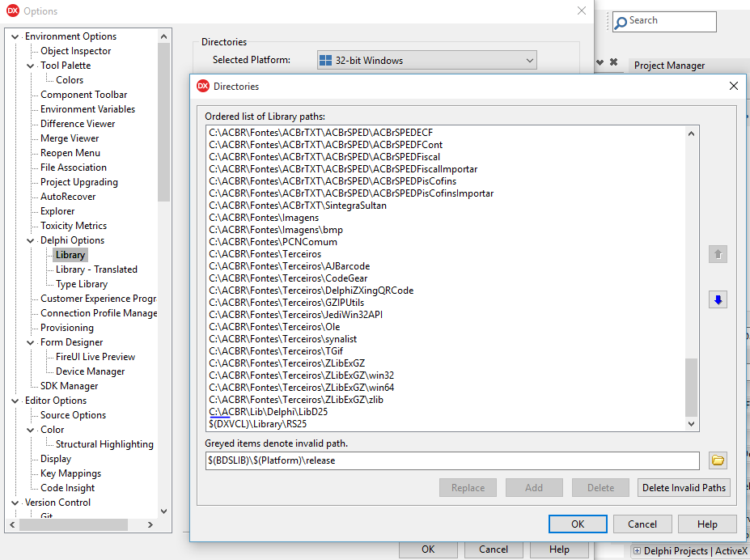The image size is (750, 560).
Task: Open Code Insight options
Action: click(x=67, y=488)
